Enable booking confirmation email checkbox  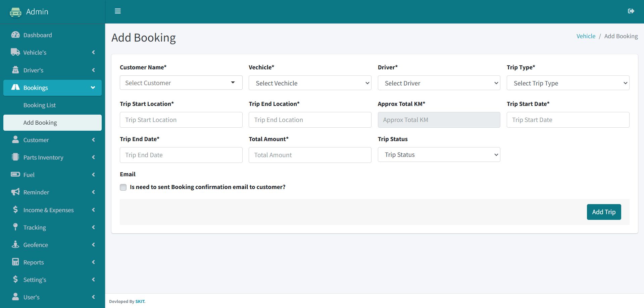(x=123, y=187)
